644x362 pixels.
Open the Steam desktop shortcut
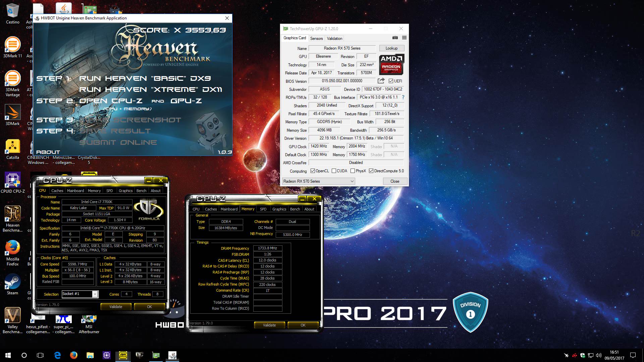(x=12, y=284)
